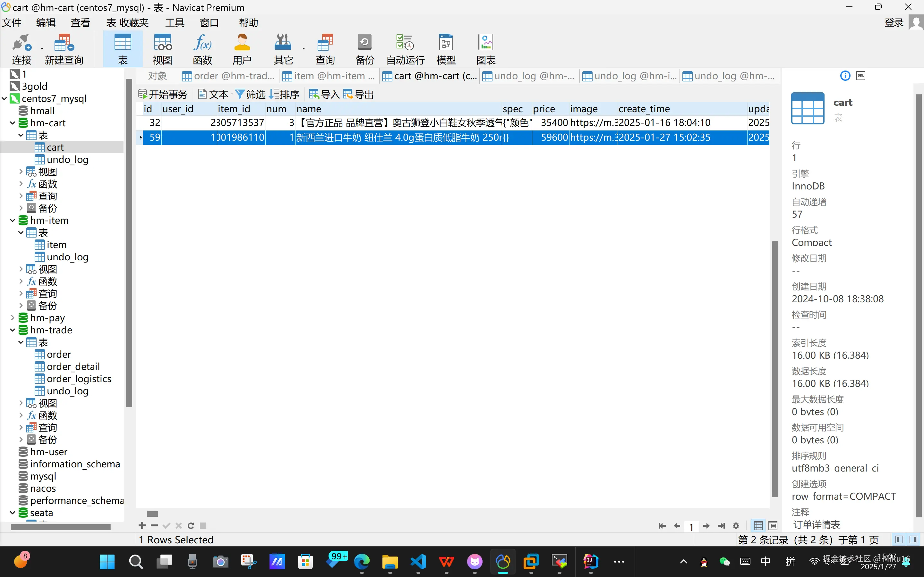Viewport: 924px width, 577px height.
Task: Collapse the hm-cart database node
Action: [12, 123]
